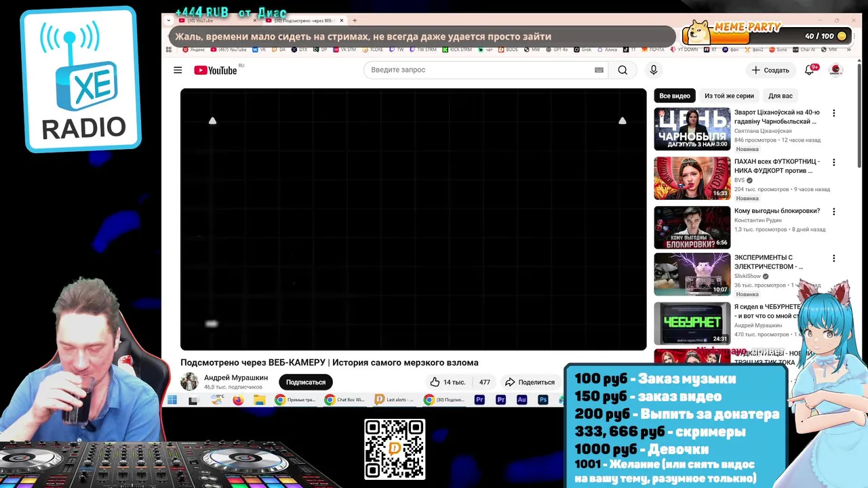Open the ЭКСПЕРИМЕНТЫ С ЭЛЕКТРИЧЕСТВОМ video title
The image size is (868, 488).
coord(768,262)
